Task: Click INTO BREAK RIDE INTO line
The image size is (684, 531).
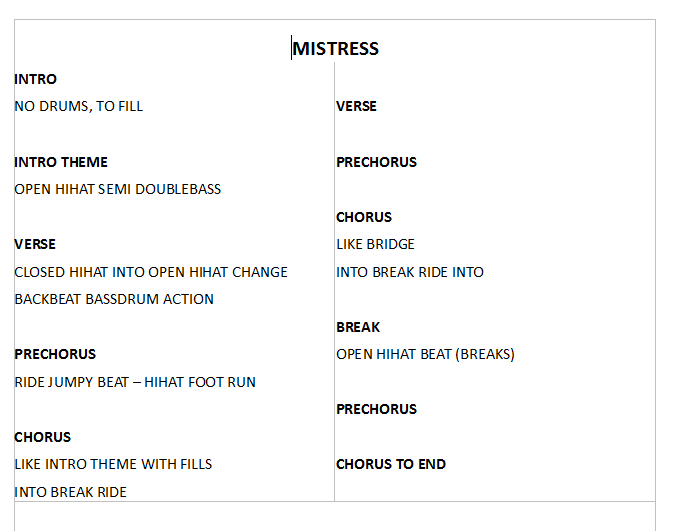Action: click(410, 272)
